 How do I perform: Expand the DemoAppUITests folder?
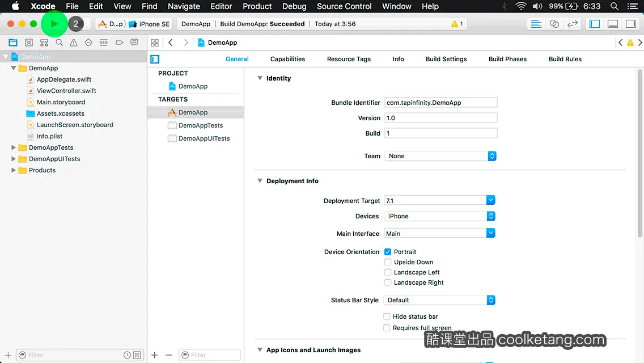13,159
